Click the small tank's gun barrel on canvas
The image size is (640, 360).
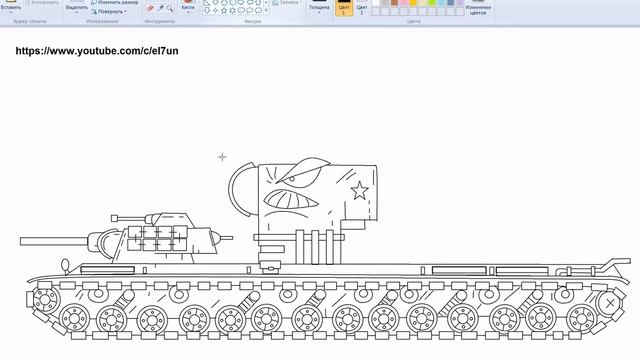(53, 241)
